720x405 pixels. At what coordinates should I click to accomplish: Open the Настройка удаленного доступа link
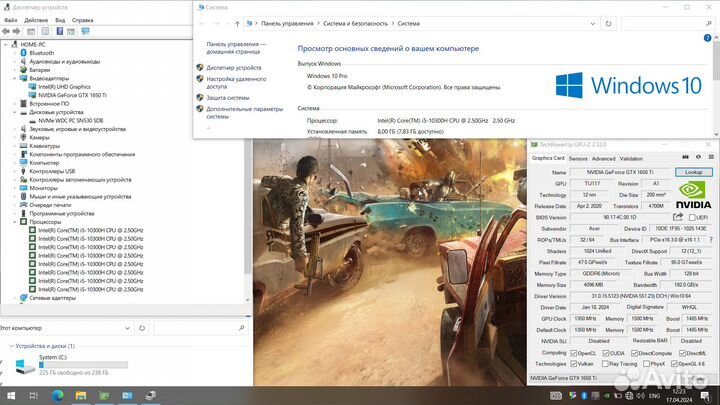click(236, 83)
